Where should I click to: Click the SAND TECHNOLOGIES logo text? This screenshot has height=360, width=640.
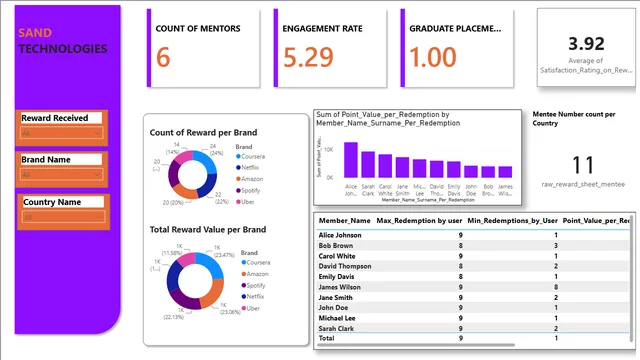pyautogui.click(x=62, y=41)
